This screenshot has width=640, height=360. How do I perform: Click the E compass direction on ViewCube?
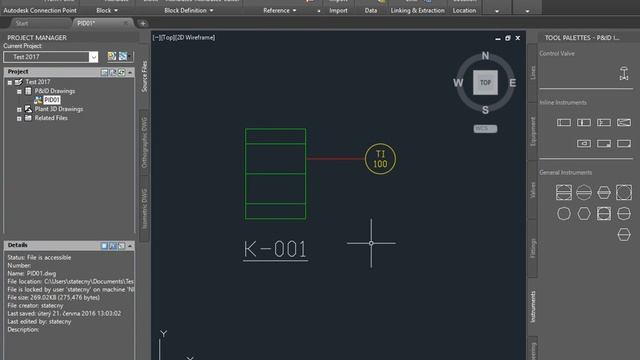512,83
